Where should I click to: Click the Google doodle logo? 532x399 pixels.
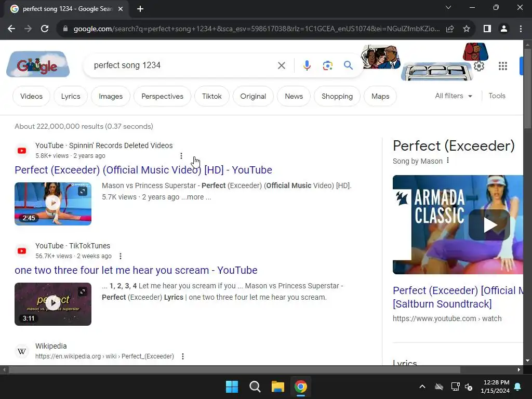pyautogui.click(x=38, y=64)
